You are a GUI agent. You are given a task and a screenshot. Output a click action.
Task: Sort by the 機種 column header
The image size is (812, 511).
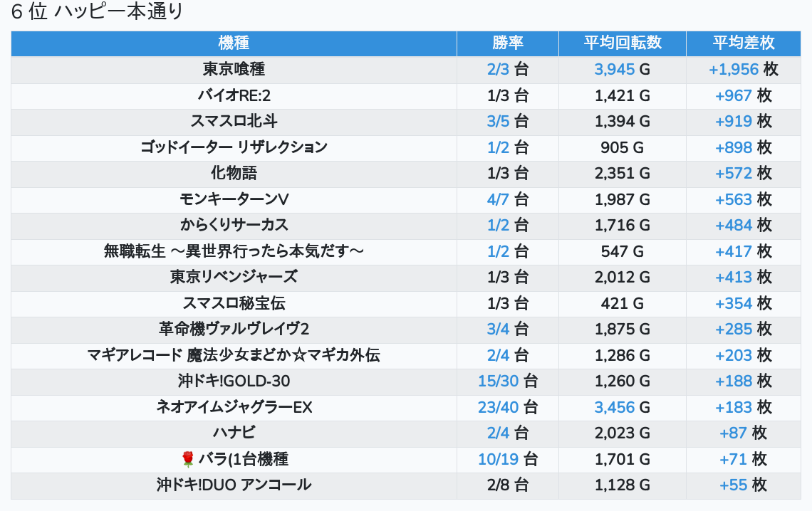(234, 43)
